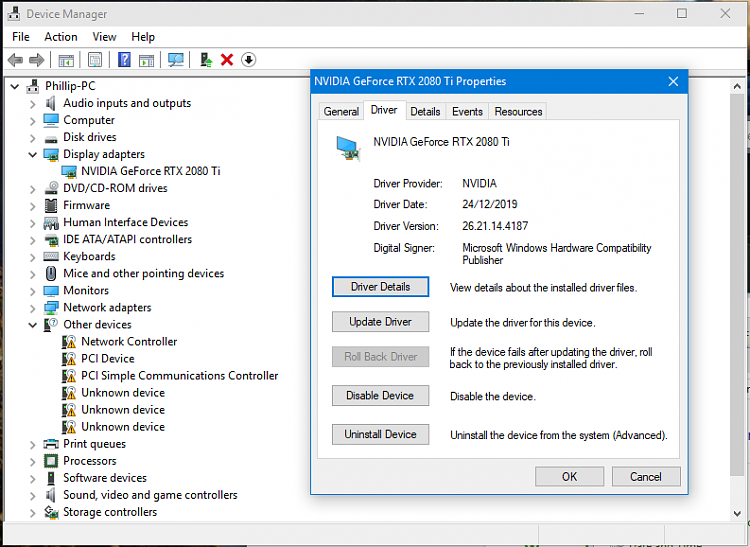Click the red X Uninstall device icon

click(x=227, y=60)
